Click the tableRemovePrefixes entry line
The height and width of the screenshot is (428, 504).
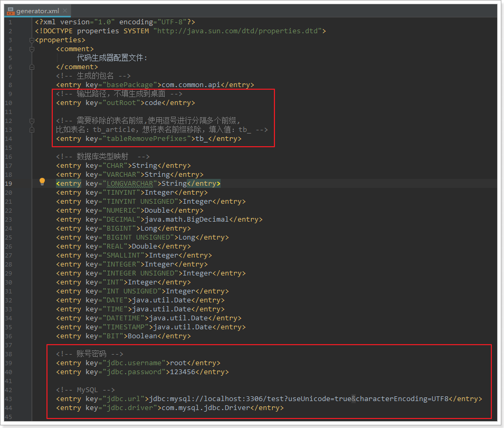pyautogui.click(x=148, y=139)
